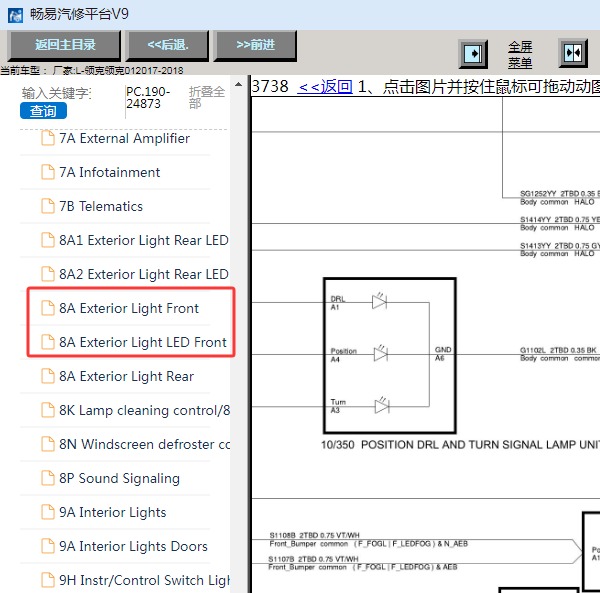This screenshot has width=600, height=593.
Task: Click the page icon beside 9A Interior Lights
Action: coord(48,512)
